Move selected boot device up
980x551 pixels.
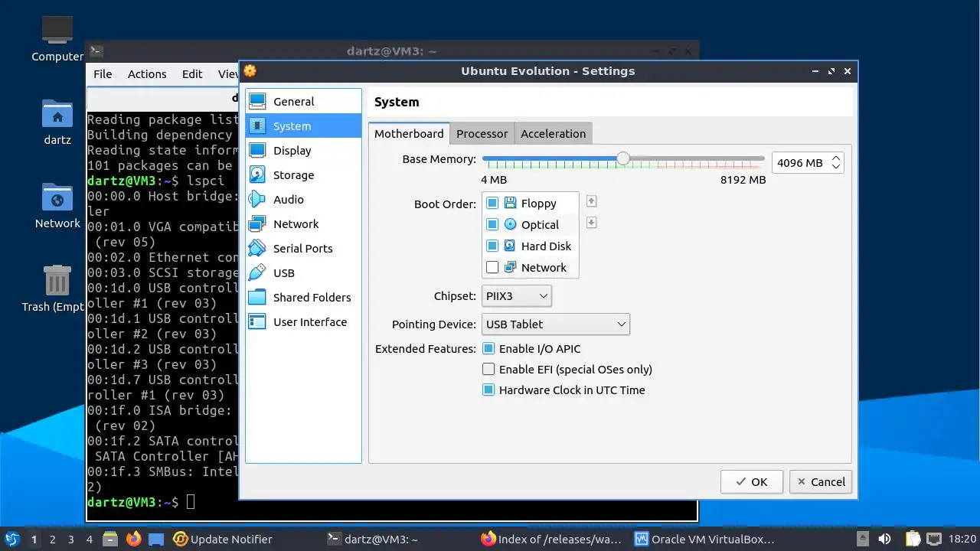coord(591,201)
